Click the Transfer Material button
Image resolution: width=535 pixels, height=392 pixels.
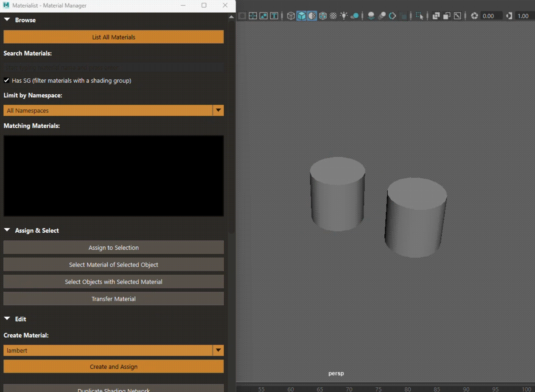click(x=114, y=298)
